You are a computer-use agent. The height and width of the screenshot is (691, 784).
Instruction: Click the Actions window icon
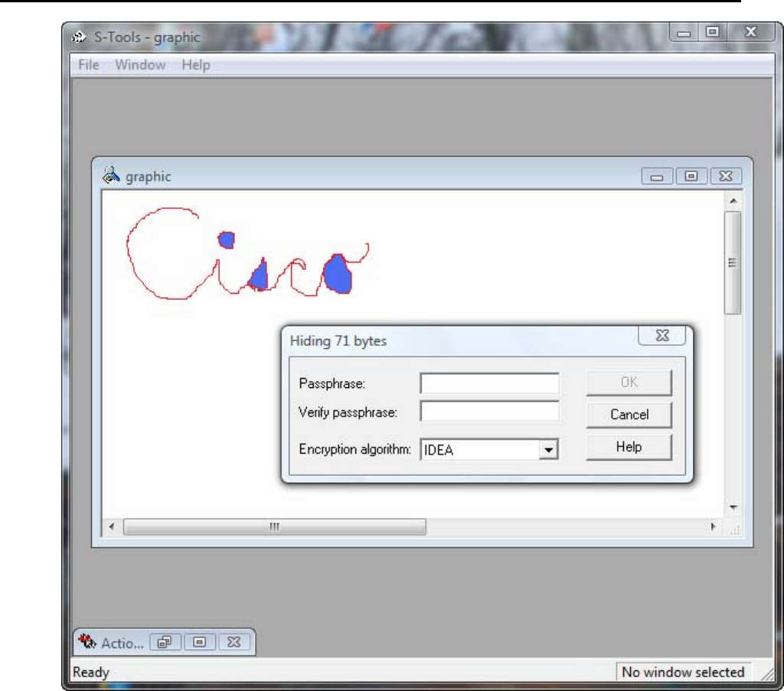87,641
